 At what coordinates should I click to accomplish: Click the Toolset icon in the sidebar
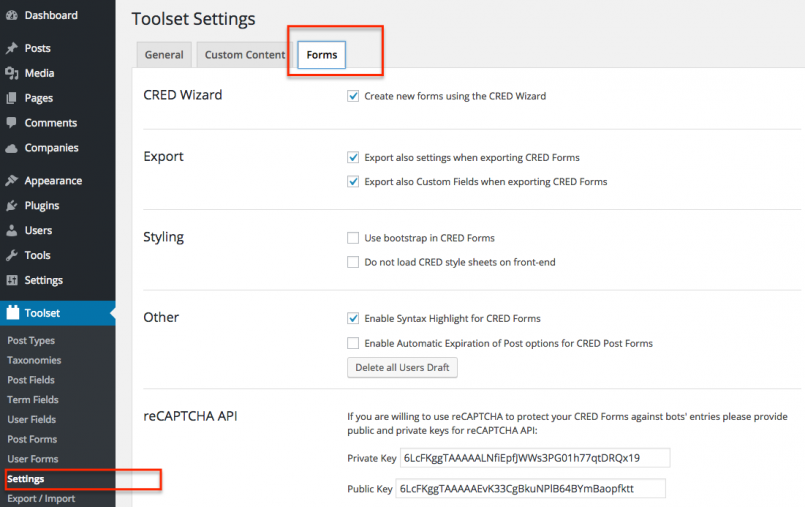[12, 313]
